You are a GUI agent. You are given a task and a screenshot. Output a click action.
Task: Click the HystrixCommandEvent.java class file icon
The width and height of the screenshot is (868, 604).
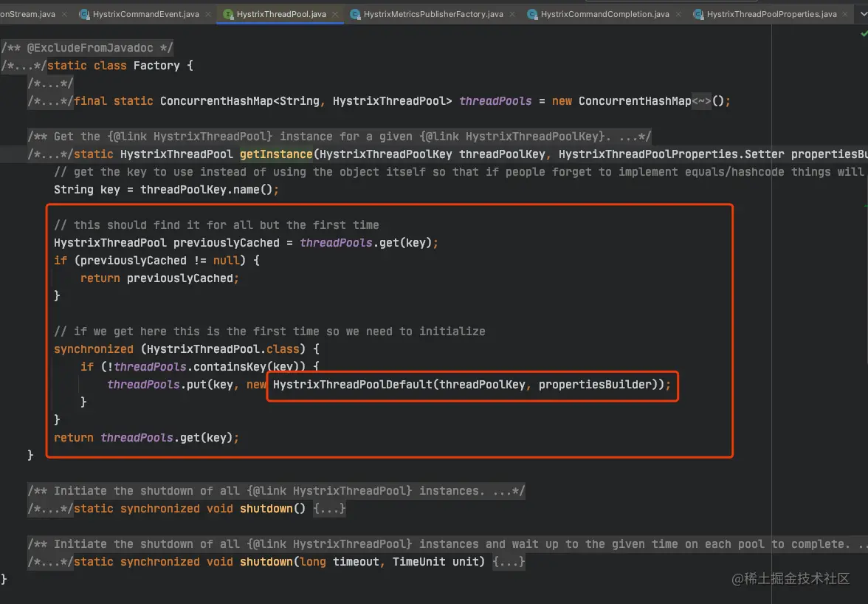click(84, 14)
